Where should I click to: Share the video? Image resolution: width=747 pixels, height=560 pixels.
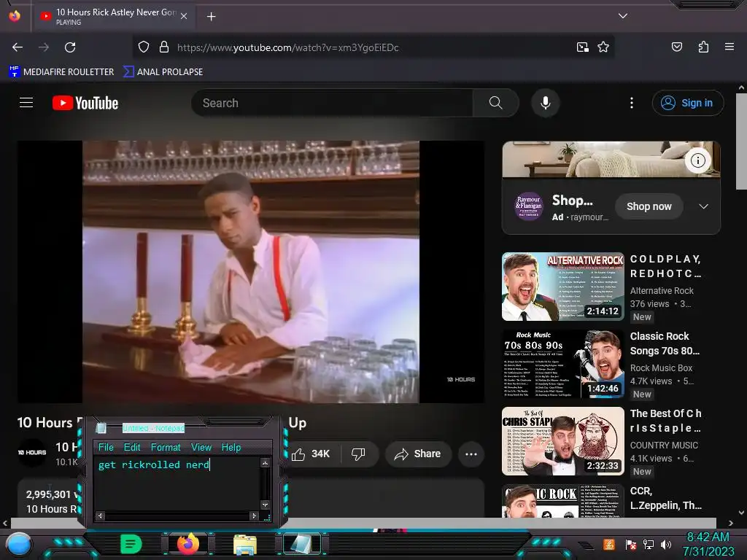coord(418,454)
